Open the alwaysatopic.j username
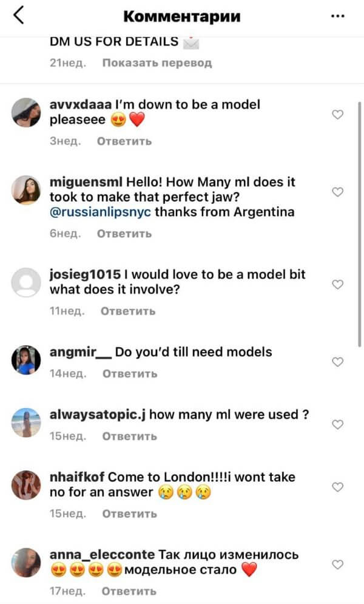 (x=98, y=415)
